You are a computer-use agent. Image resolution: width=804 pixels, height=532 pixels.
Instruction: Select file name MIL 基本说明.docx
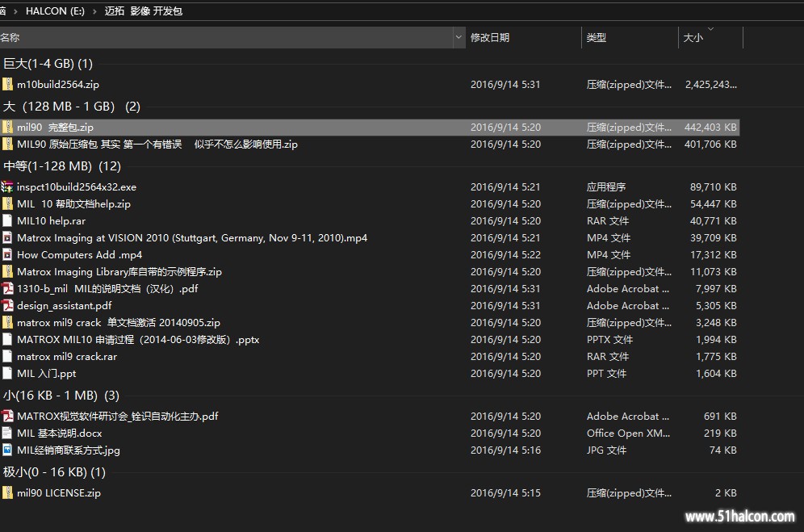60,433
